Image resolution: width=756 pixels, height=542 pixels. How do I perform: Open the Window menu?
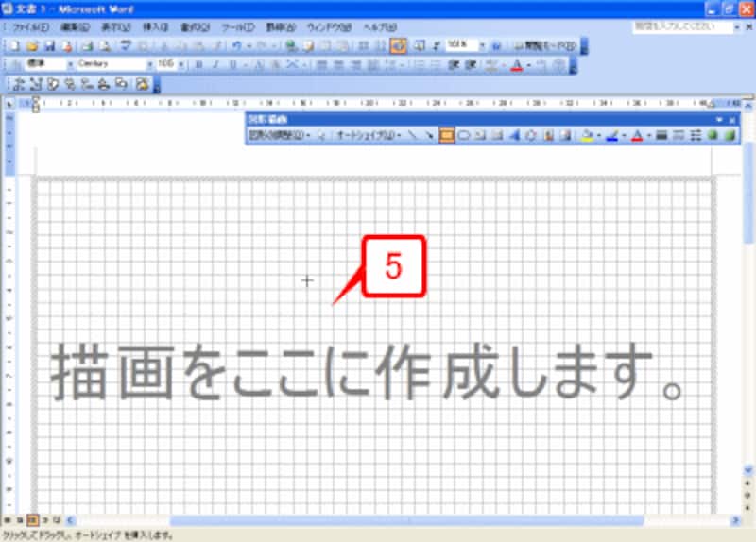(329, 27)
